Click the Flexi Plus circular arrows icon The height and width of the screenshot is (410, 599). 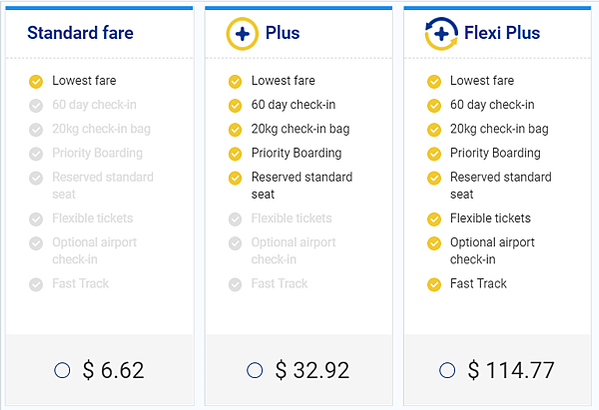[441, 34]
